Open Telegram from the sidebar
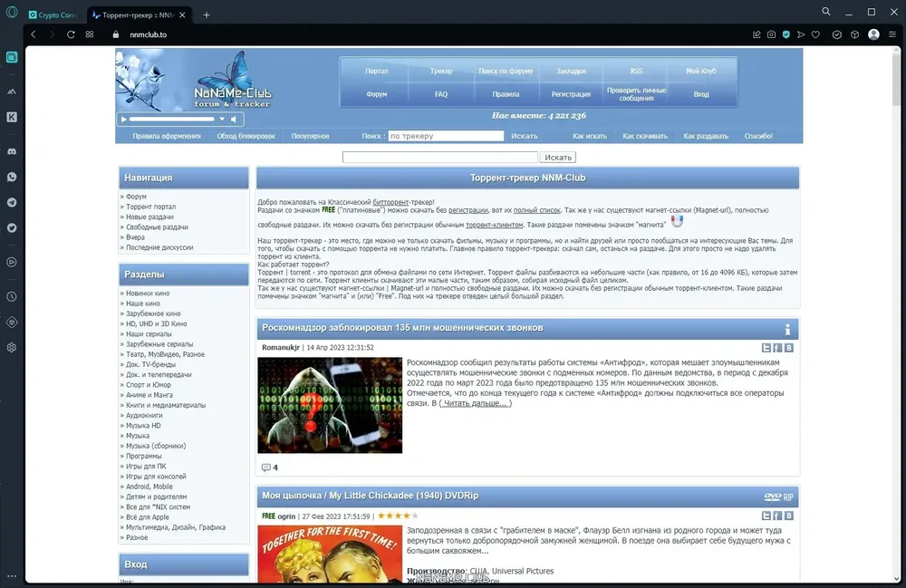The image size is (906, 588). point(12,202)
